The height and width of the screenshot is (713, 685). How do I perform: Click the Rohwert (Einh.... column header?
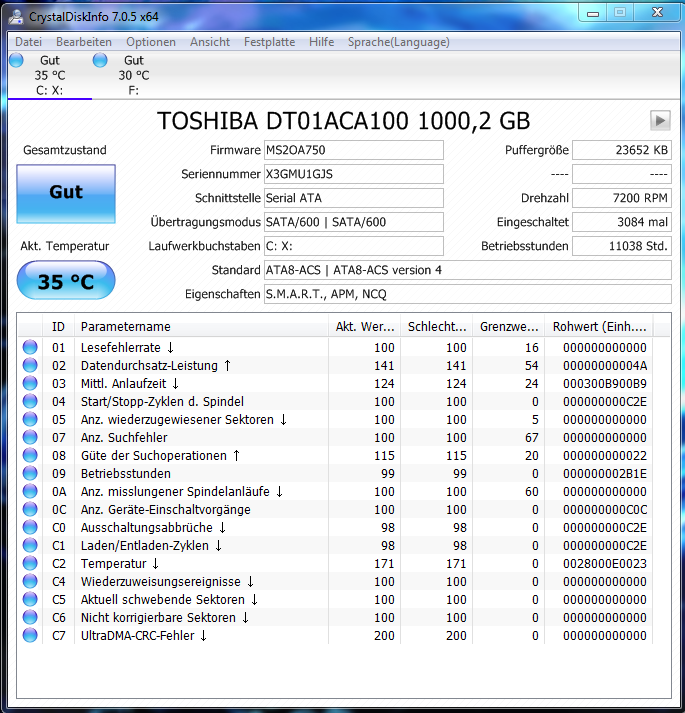[599, 326]
